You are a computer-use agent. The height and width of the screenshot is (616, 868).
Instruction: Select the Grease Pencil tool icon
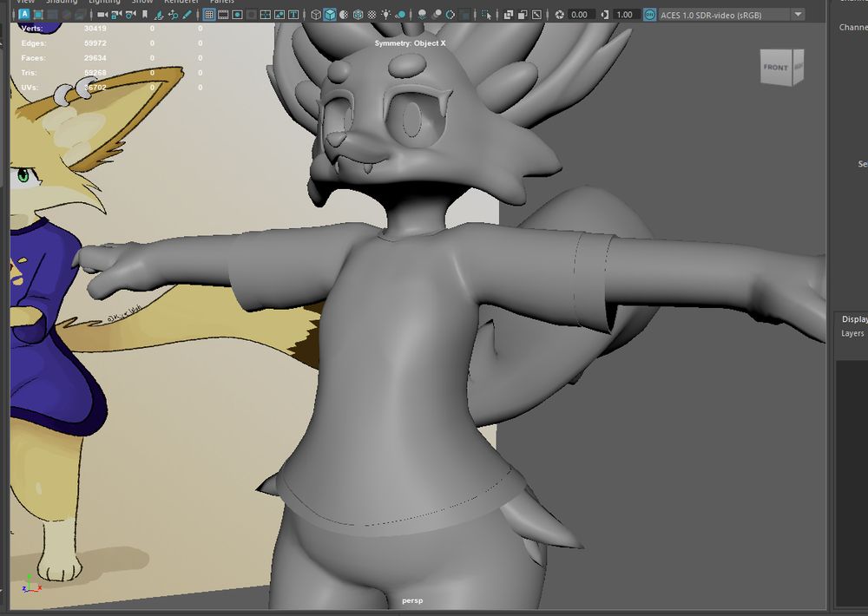coord(187,15)
